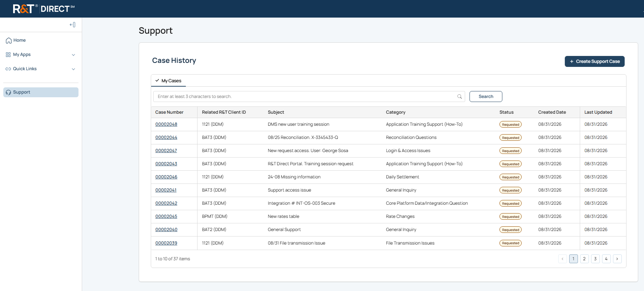Click subject 'New request access. User: George Sosa'
Image resolution: width=644 pixels, height=291 pixels.
(308, 151)
